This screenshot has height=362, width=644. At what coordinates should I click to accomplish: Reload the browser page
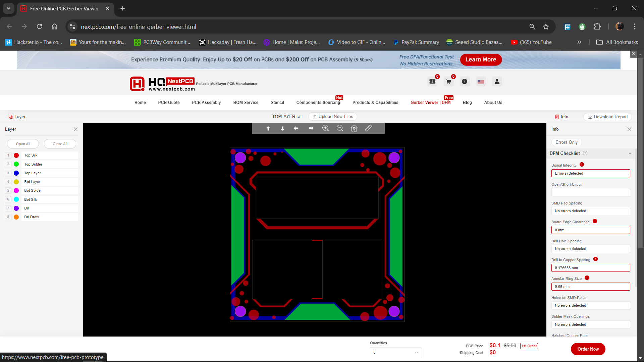click(x=39, y=26)
